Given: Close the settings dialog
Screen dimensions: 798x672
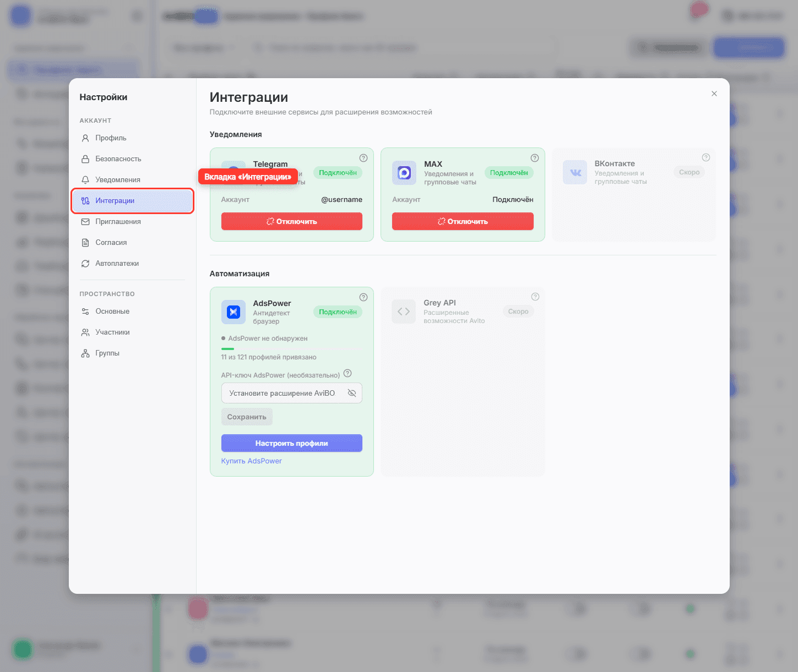Looking at the screenshot, I should (714, 94).
